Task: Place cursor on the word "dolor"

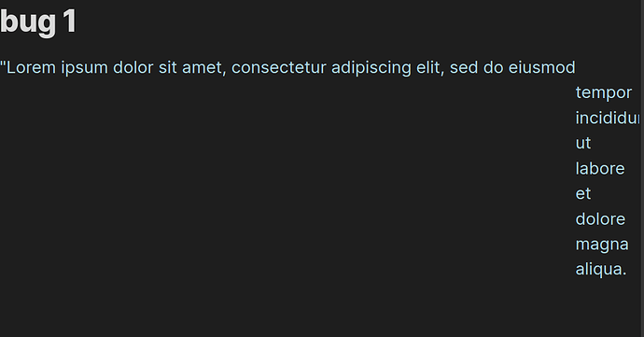Action: (x=133, y=67)
